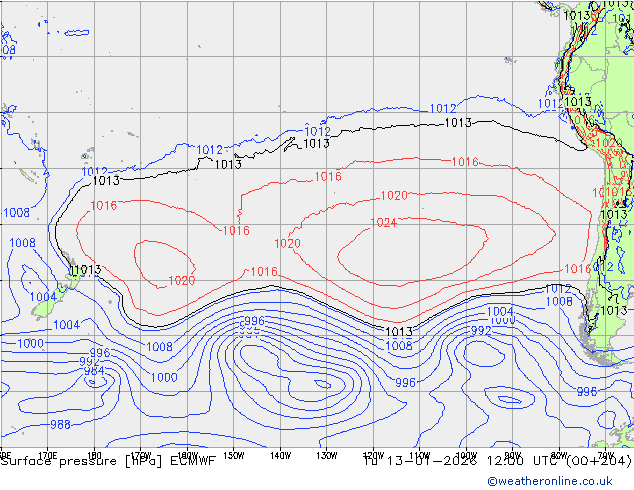Click the 1004 label just west of New Zealand
Viewport: 634px width, 490px height.
[x=43, y=297]
